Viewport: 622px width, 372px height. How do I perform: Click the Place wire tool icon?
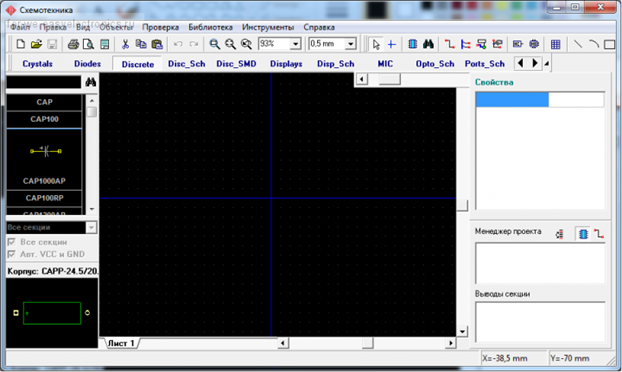(x=449, y=44)
